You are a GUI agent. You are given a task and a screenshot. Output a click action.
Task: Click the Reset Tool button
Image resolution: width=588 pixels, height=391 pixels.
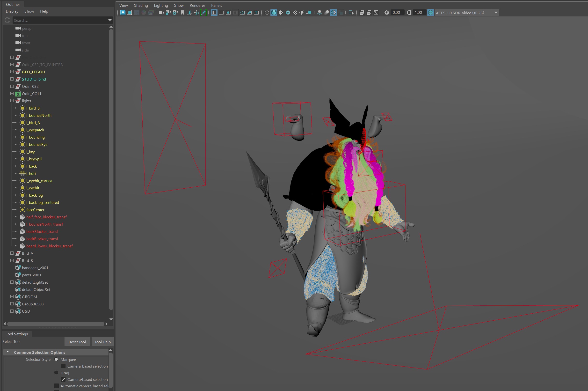coord(77,342)
